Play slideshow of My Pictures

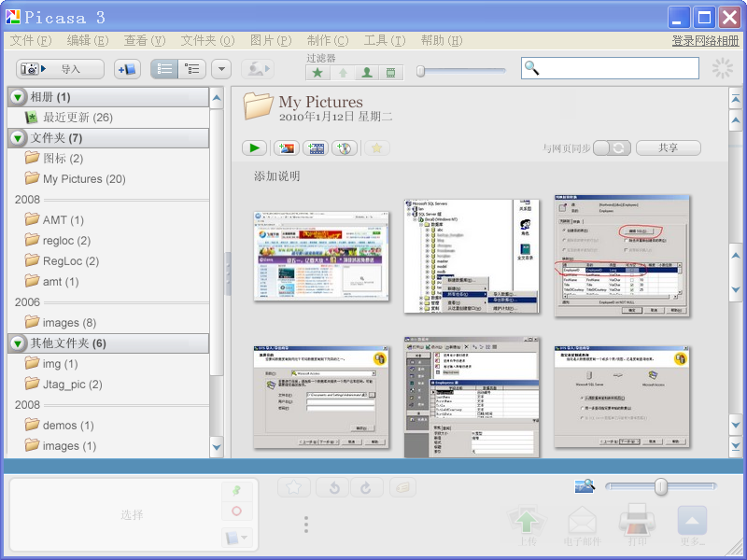[x=254, y=147]
